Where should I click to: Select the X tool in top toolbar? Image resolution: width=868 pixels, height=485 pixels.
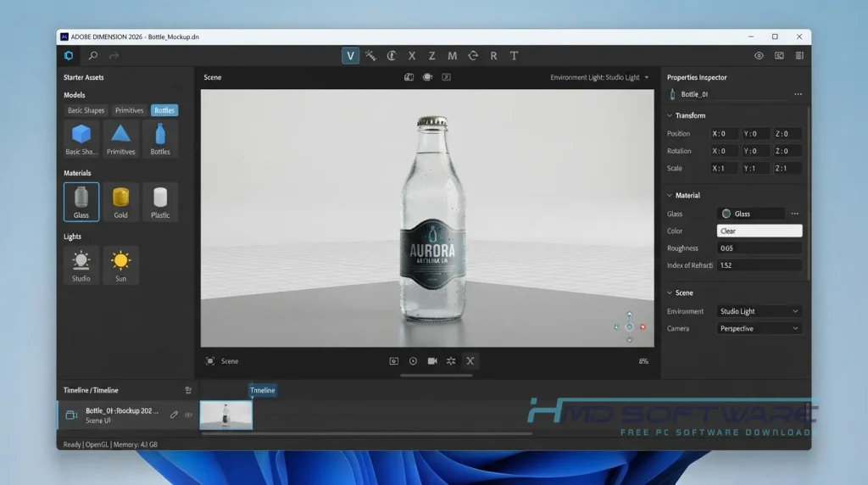(x=412, y=55)
